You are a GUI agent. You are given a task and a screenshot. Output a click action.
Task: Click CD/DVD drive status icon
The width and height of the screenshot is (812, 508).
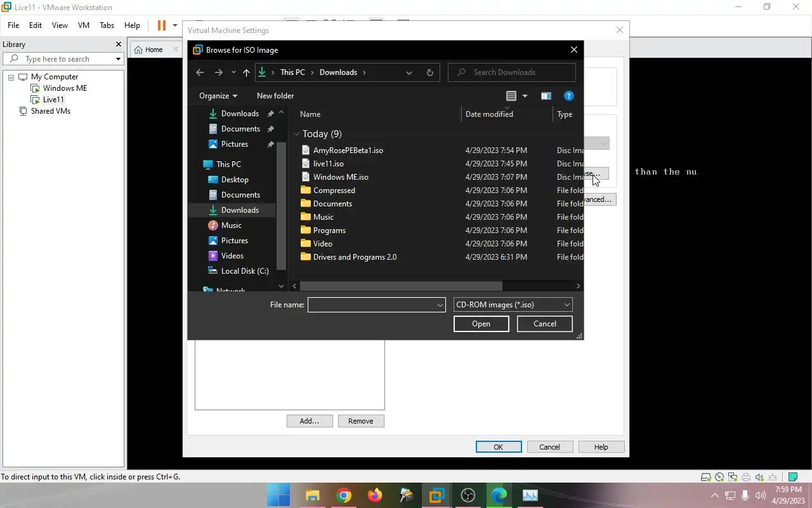point(719,477)
